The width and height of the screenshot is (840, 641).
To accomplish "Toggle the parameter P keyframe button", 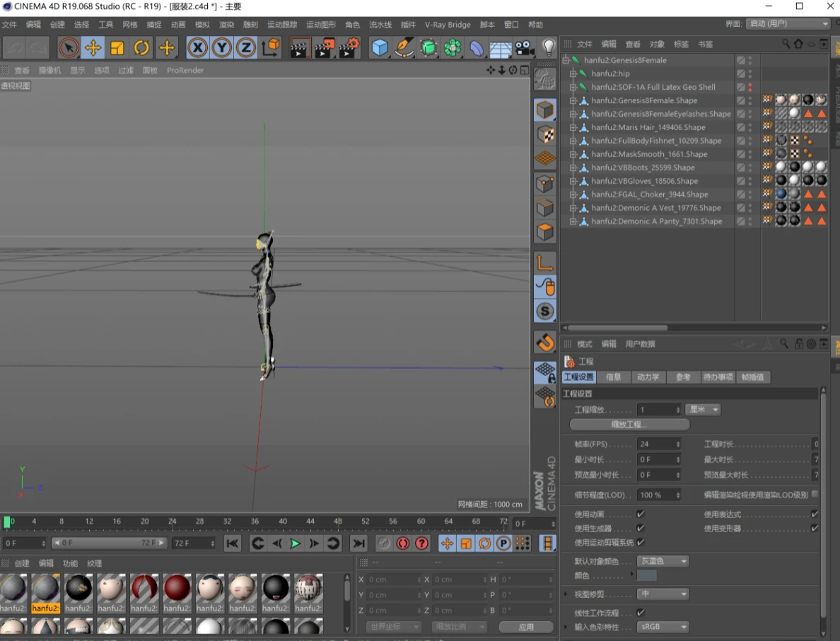I will pyautogui.click(x=503, y=543).
